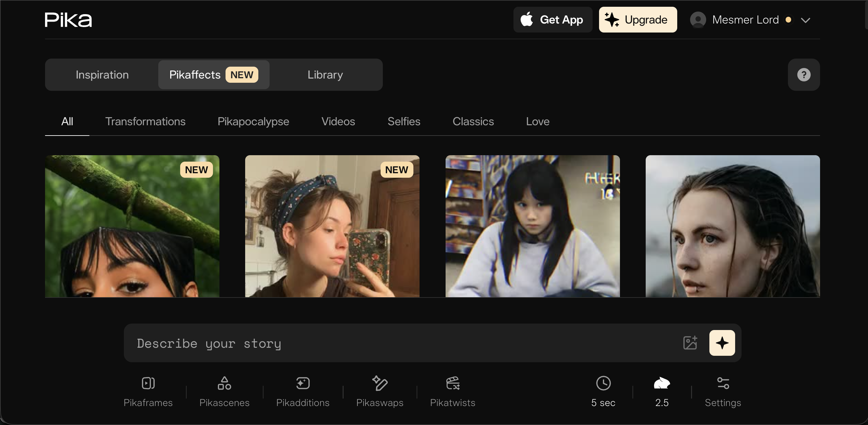Click the add image icon in prompt box
The height and width of the screenshot is (425, 868).
(x=690, y=343)
